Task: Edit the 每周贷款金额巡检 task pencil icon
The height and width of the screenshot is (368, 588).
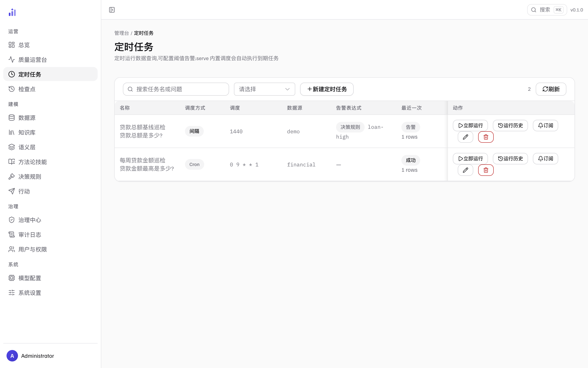Action: (465, 170)
